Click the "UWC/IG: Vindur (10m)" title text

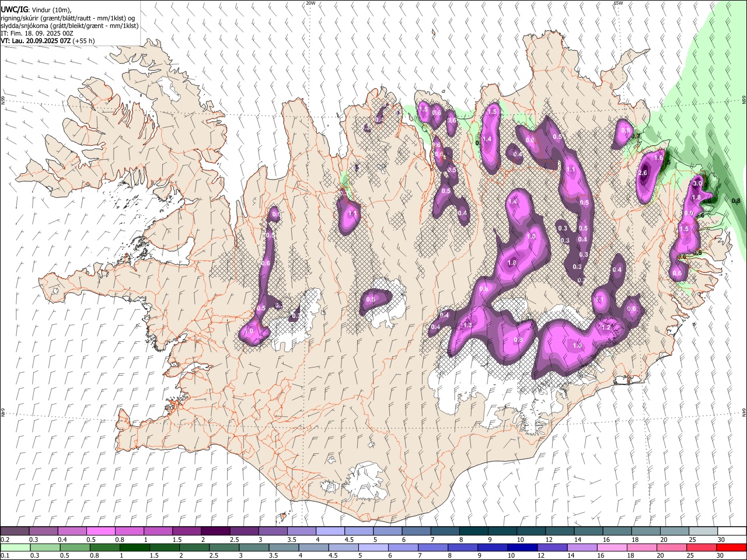[36, 10]
